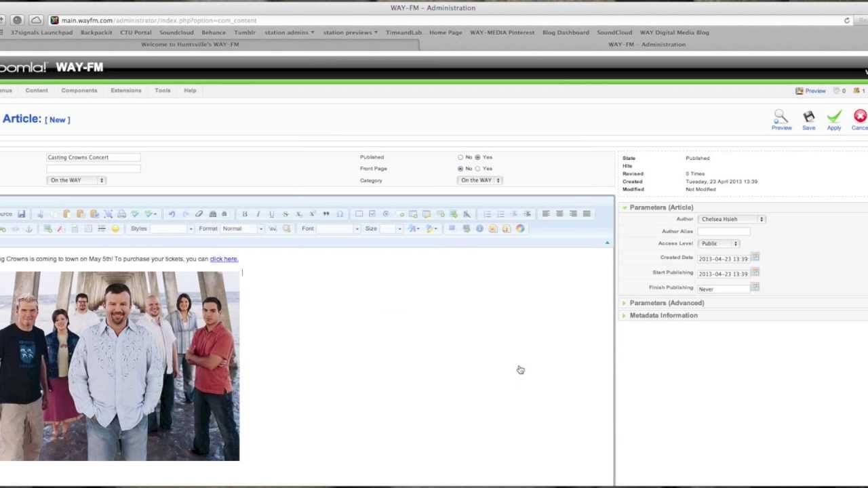Click the Title field with Casting Crowns Concert
The width and height of the screenshot is (868, 488).
click(94, 157)
